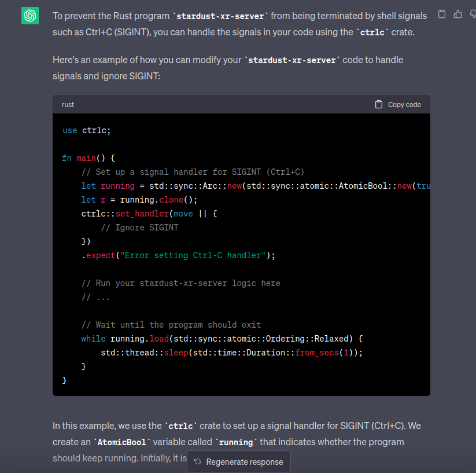Click the 'let running =' code line
The width and height of the screenshot is (476, 473).
(x=256, y=186)
